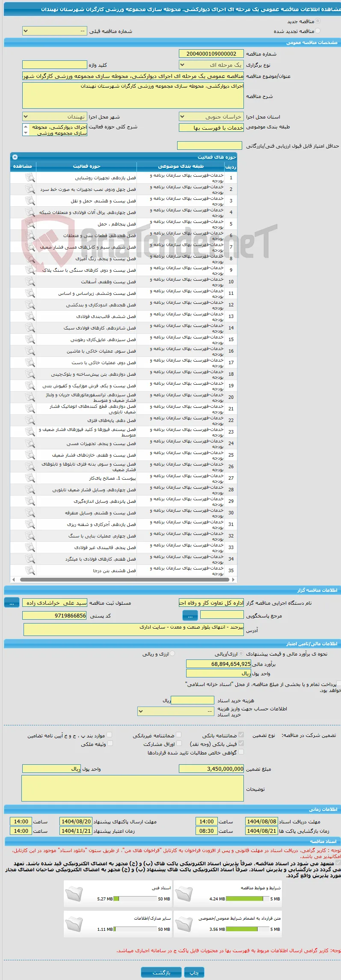Open the view icon for activity row 3
Image resolution: width=341 pixels, height=980 pixels.
30,201
